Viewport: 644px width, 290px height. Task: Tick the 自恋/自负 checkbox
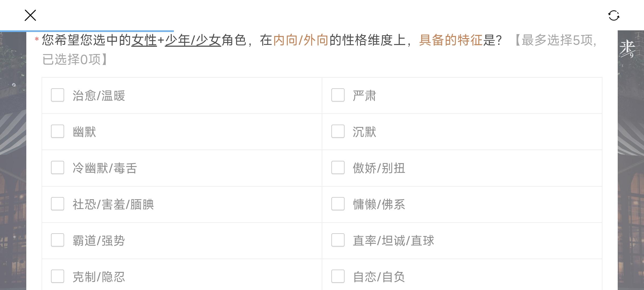click(x=338, y=276)
